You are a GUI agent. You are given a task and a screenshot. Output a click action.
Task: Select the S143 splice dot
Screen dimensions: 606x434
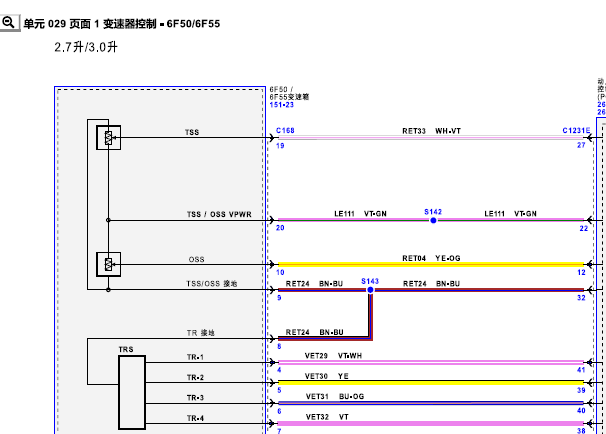tap(370, 290)
